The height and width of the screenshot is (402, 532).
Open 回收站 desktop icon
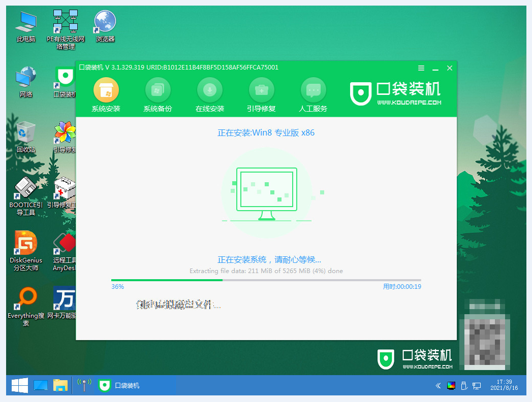click(x=26, y=137)
